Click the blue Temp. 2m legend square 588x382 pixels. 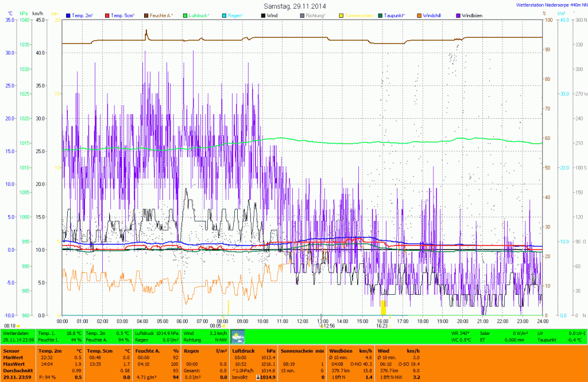[68, 15]
